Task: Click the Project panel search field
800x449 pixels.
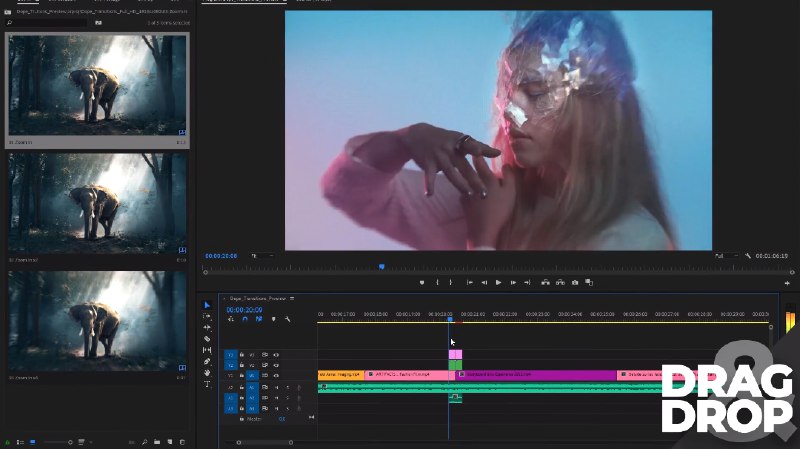Action: [46, 22]
